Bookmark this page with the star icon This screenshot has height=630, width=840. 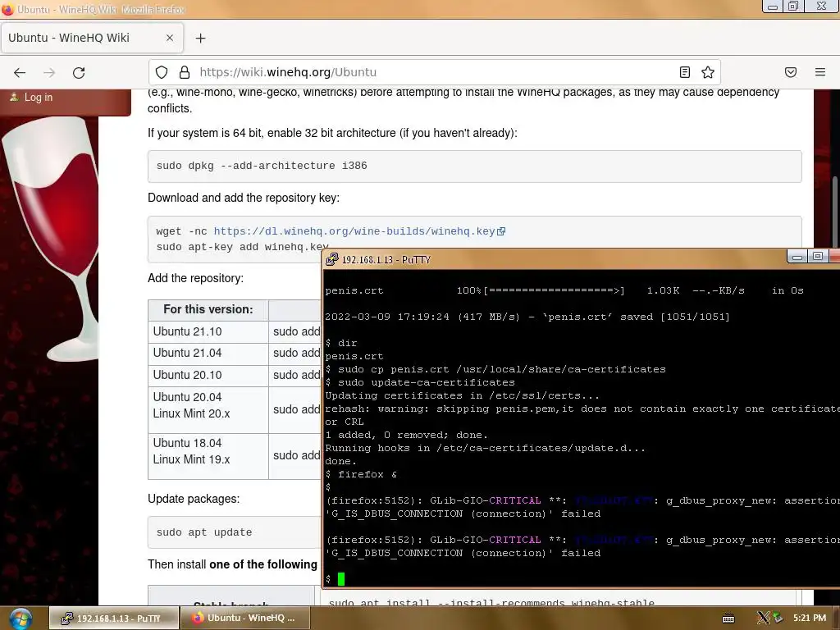coord(708,72)
